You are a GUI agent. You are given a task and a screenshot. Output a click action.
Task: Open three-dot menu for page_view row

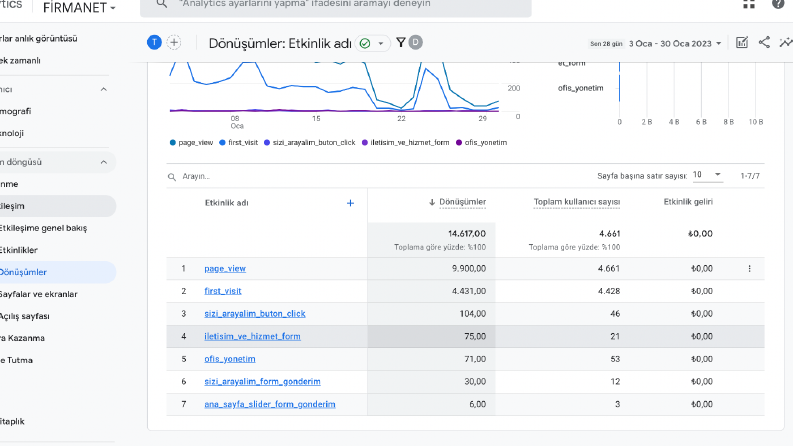pyautogui.click(x=750, y=269)
